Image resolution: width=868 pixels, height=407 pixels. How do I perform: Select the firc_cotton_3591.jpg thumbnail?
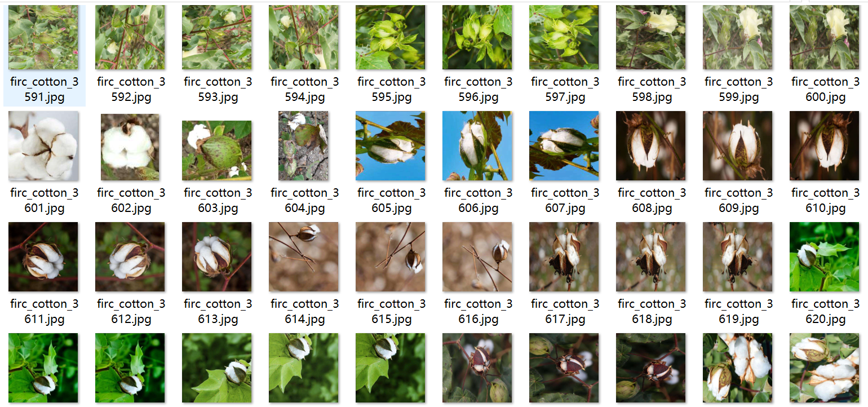43,37
